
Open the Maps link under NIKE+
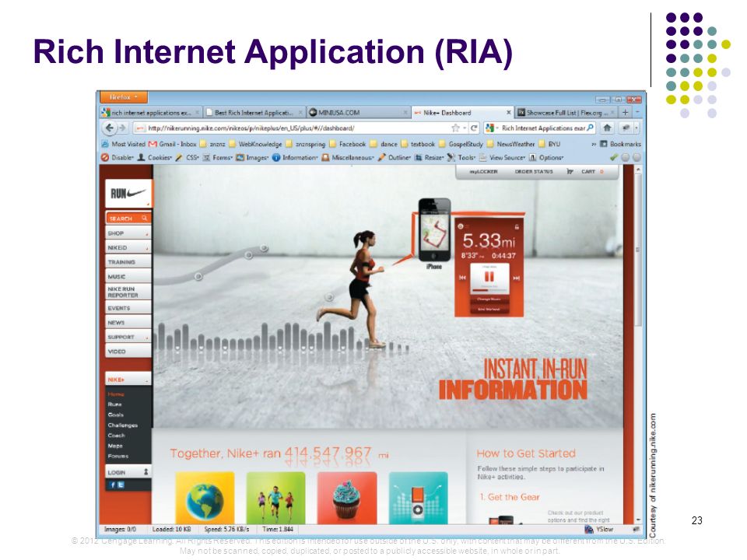(115, 446)
